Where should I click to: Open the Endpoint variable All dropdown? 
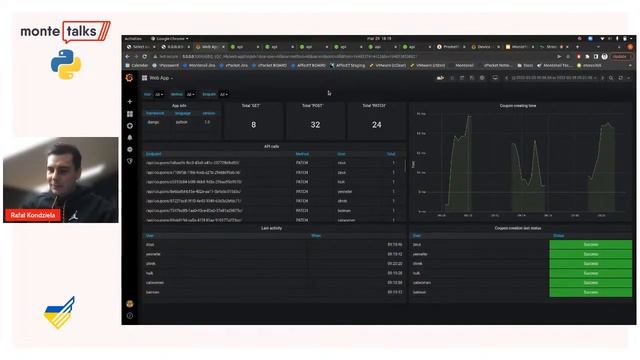[x=224, y=94]
